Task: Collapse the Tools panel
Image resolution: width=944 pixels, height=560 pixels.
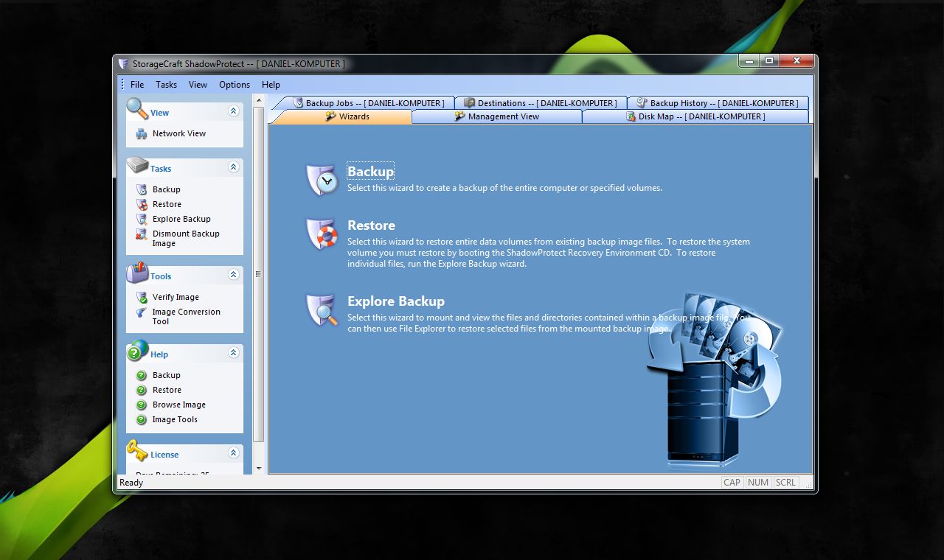Action: (234, 275)
